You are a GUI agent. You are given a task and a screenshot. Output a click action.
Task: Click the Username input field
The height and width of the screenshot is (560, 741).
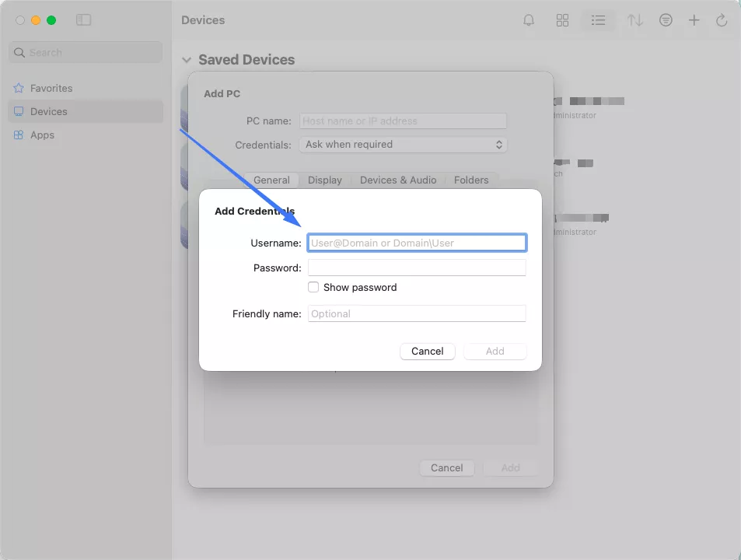[417, 243]
